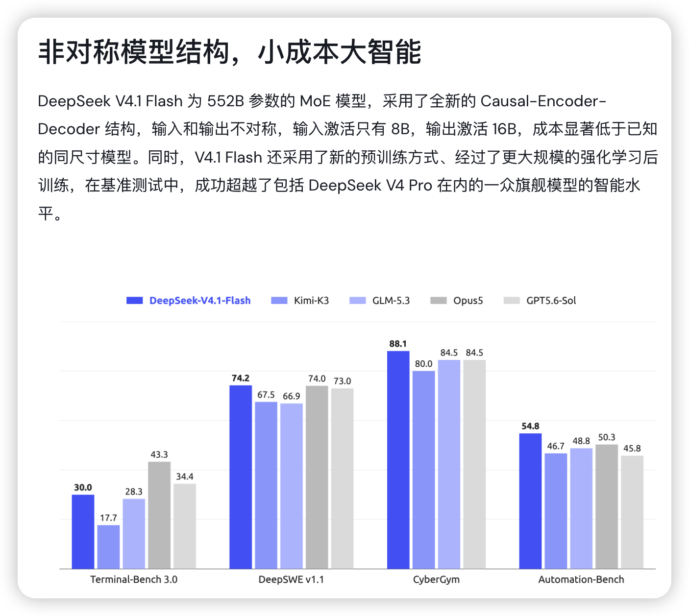Click the Terminal-Bench 3.0 axis label
689x616 pixels.
[x=134, y=579]
